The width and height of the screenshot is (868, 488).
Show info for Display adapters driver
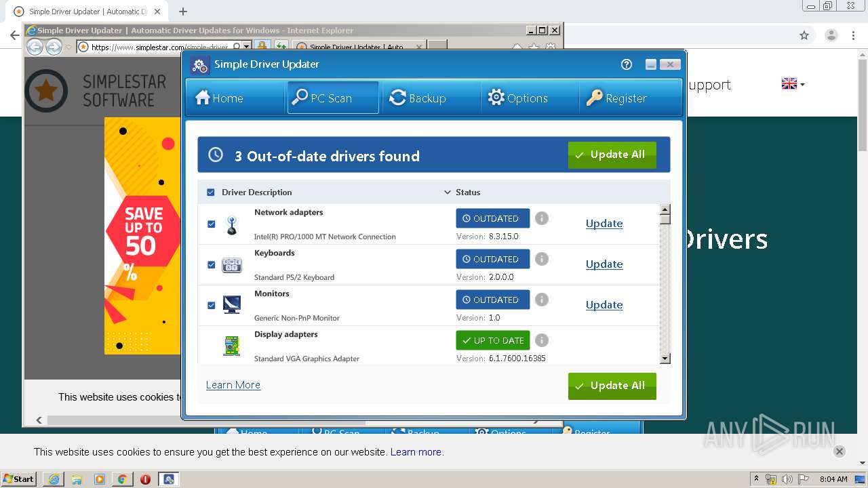click(541, 340)
